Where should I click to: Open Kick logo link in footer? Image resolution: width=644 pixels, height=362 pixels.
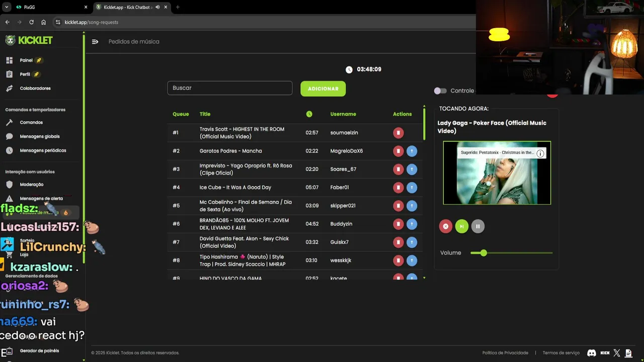click(605, 353)
